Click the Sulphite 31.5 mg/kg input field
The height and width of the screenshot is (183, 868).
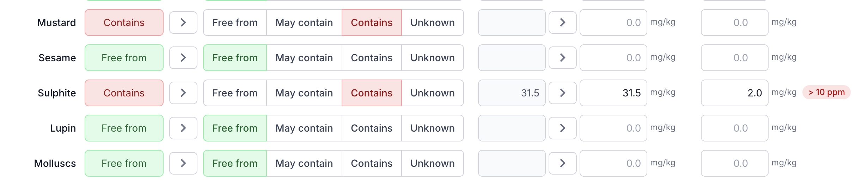[x=613, y=93]
